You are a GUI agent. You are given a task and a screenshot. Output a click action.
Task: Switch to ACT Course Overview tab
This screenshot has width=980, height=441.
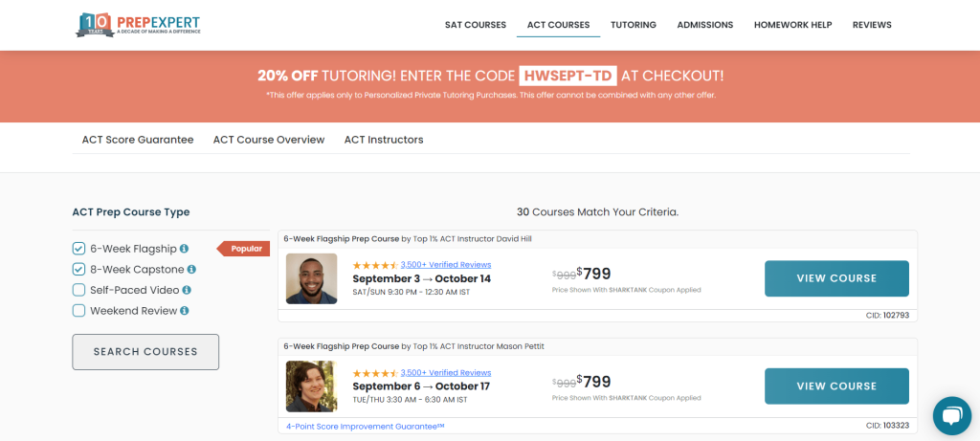[x=269, y=140]
